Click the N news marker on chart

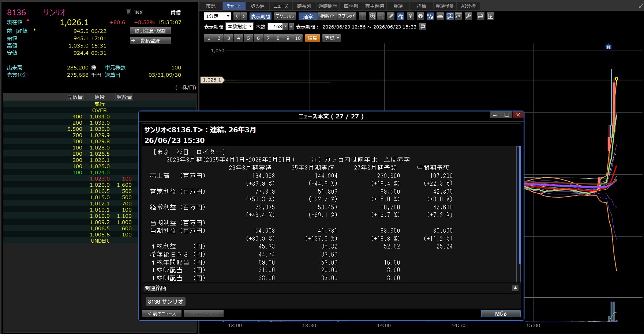(609, 47)
